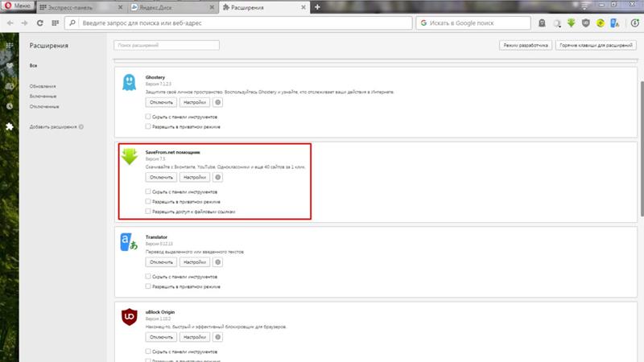Image resolution: width=644 pixels, height=362 pixels.
Task: Focus the 'Поиск расширений' search box
Action: (167, 45)
